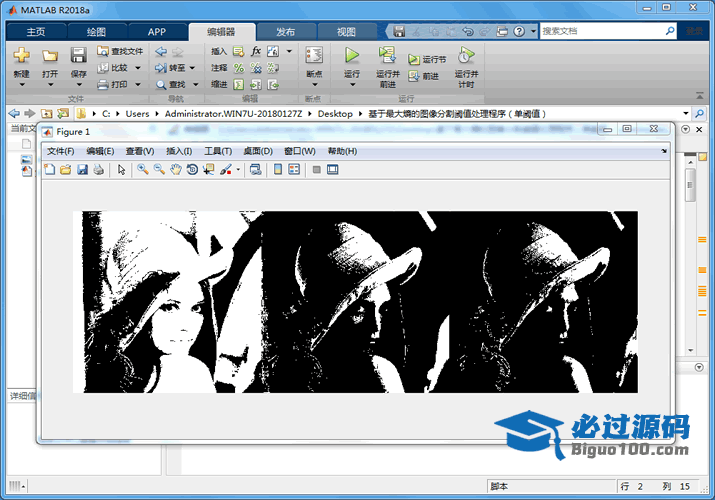This screenshot has height=500, width=715.
Task: Click the help question mark icon
Action: tap(519, 31)
